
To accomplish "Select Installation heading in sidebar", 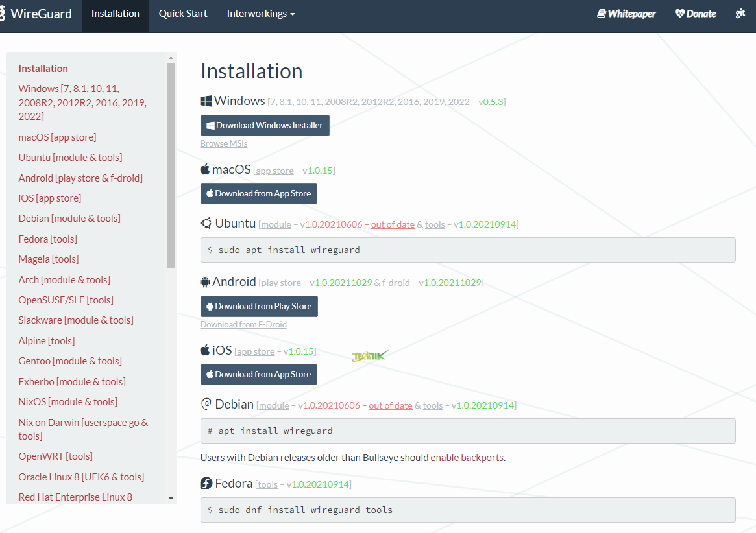I will click(43, 69).
